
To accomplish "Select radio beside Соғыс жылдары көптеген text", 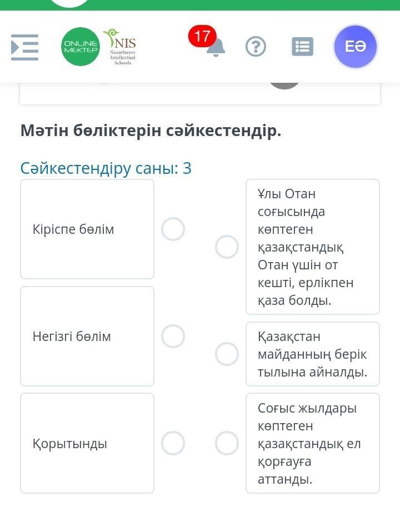I will point(227,443).
